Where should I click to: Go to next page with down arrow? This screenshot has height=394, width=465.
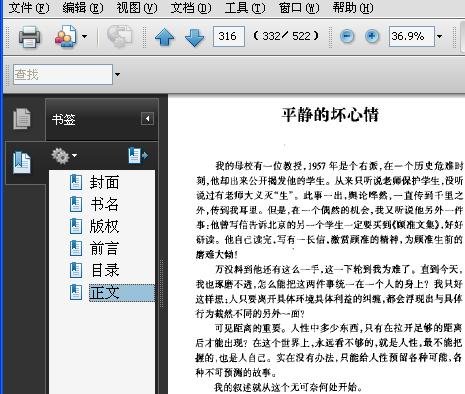pos(194,37)
